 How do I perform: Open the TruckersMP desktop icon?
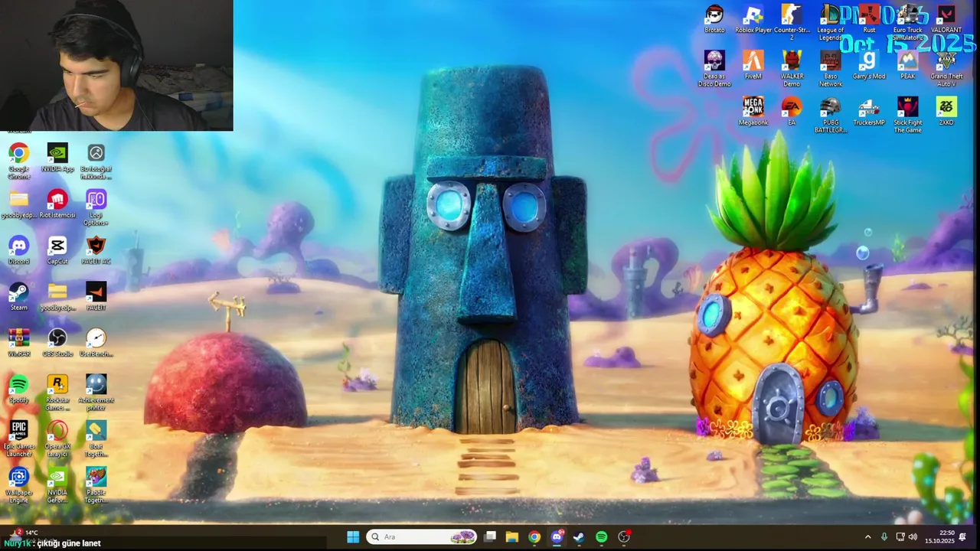tap(869, 112)
